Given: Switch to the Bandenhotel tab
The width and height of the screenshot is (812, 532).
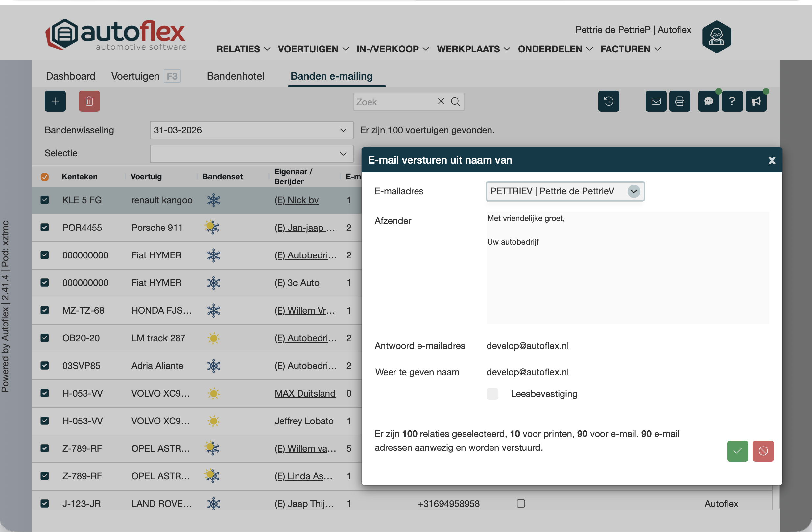Looking at the screenshot, I should tap(235, 76).
